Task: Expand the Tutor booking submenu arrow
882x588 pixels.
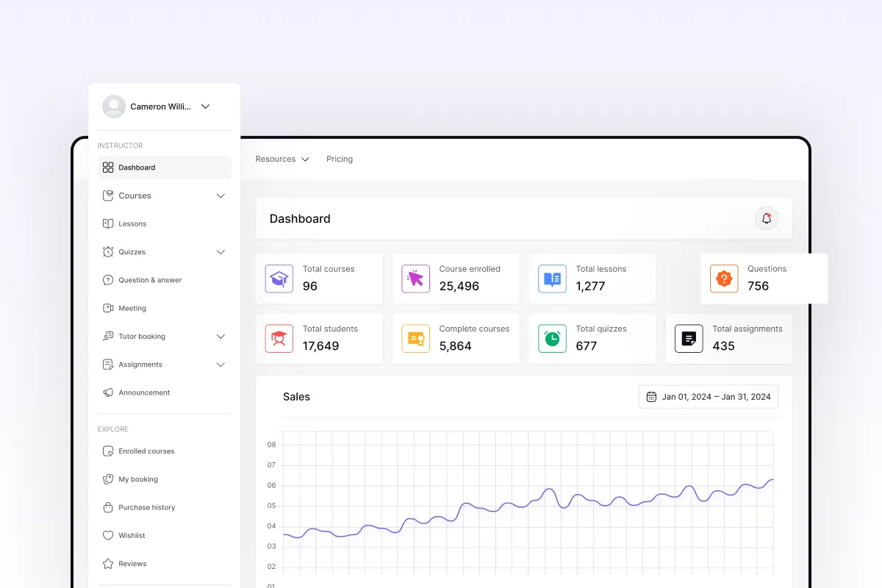Action: coord(220,337)
